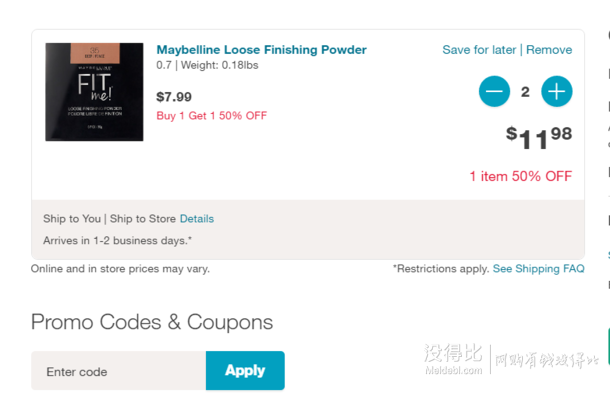Click the 1 item 50% OFF discount label
This screenshot has width=610, height=394.
click(521, 176)
